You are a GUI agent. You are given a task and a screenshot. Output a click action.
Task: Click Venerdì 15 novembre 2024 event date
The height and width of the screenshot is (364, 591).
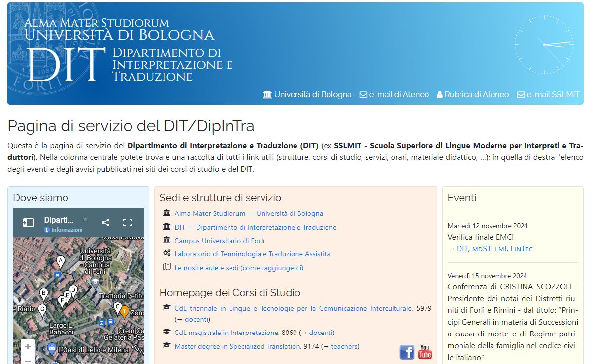[488, 276]
